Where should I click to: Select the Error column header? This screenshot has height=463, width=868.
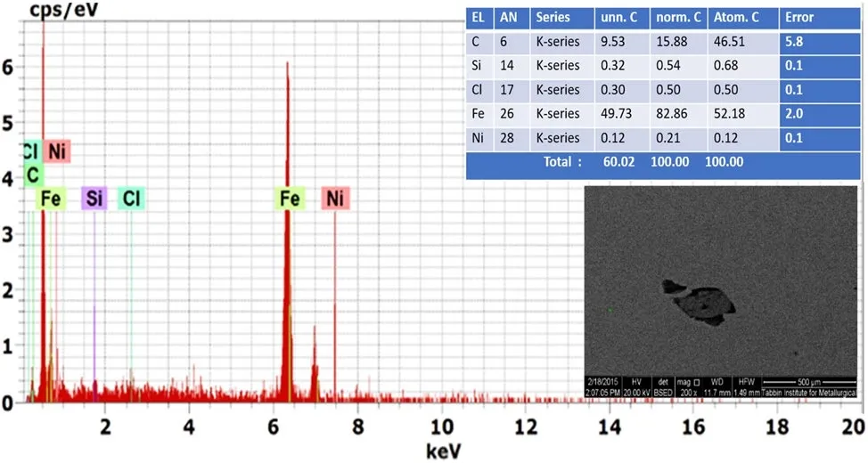(798, 17)
